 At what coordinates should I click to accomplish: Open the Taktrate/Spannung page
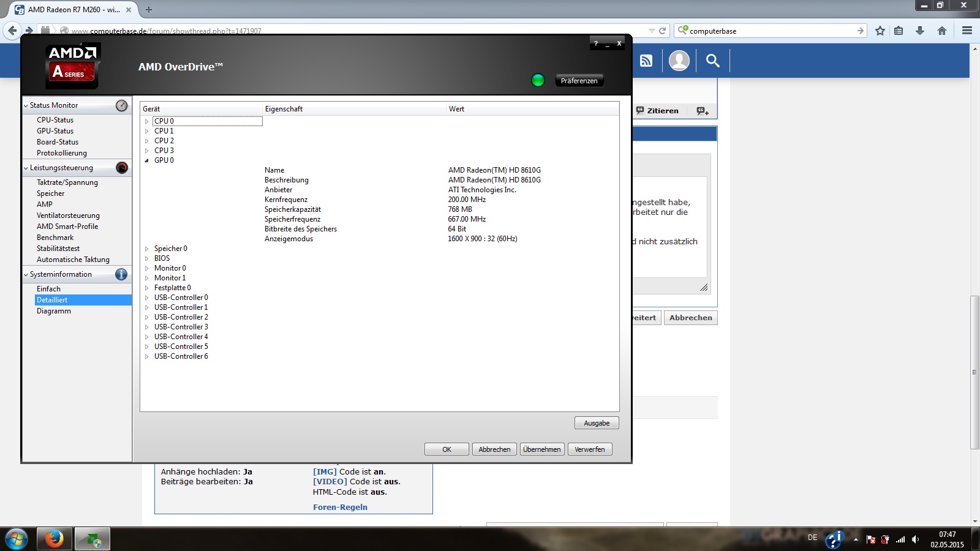point(67,182)
